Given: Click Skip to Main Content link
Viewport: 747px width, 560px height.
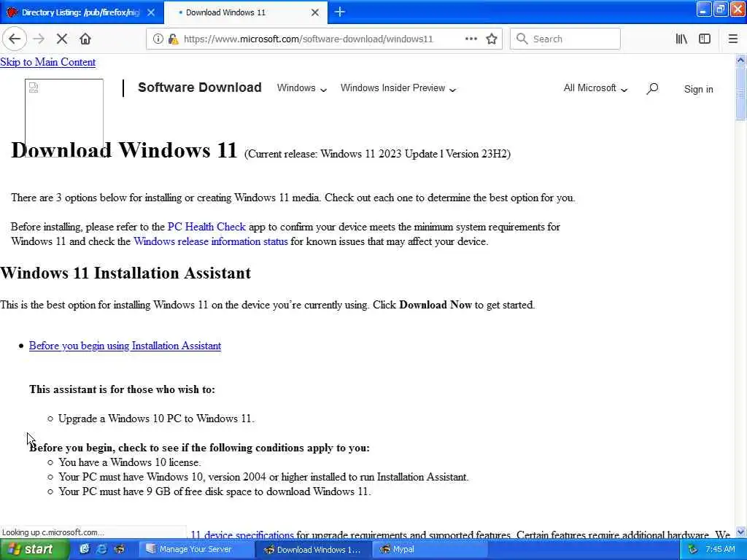Looking at the screenshot, I should pos(47,62).
